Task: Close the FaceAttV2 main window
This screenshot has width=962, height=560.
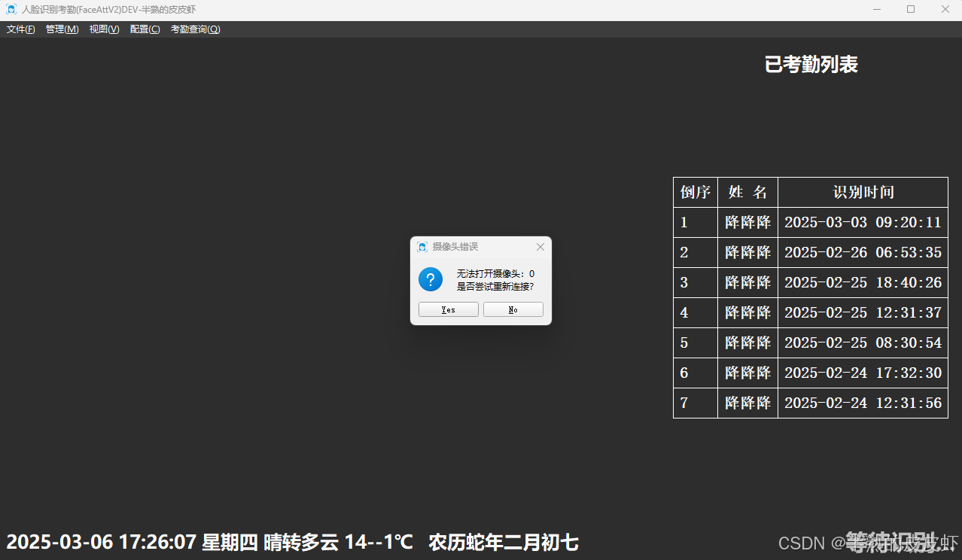Action: coord(945,9)
